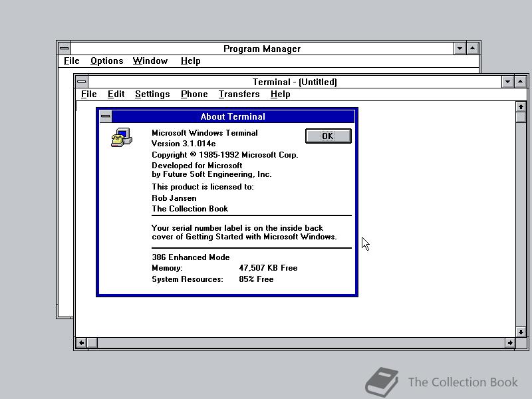Open Terminal window control menu box
Viewport: 532px width, 399px height.
(x=81, y=82)
